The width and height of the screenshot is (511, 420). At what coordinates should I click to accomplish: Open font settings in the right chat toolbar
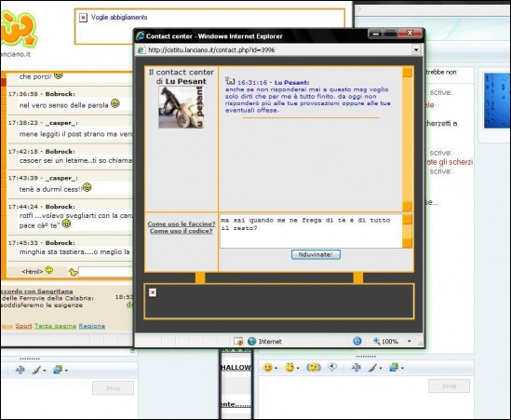[356, 368]
